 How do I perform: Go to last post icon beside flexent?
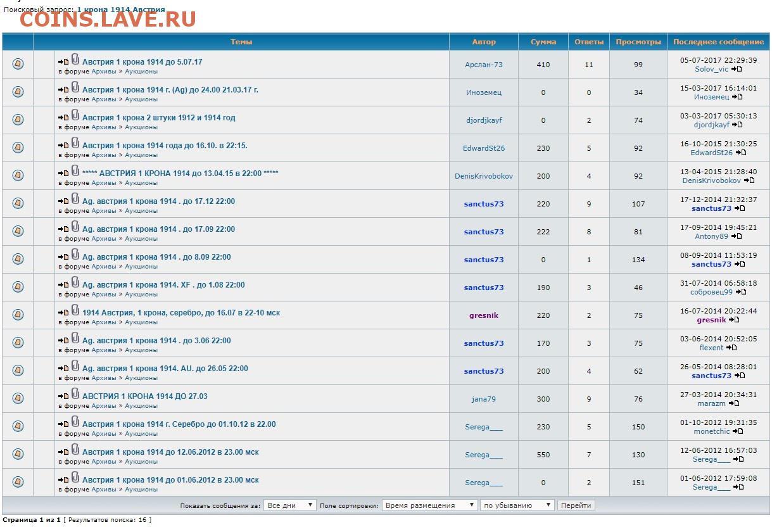click(x=731, y=348)
